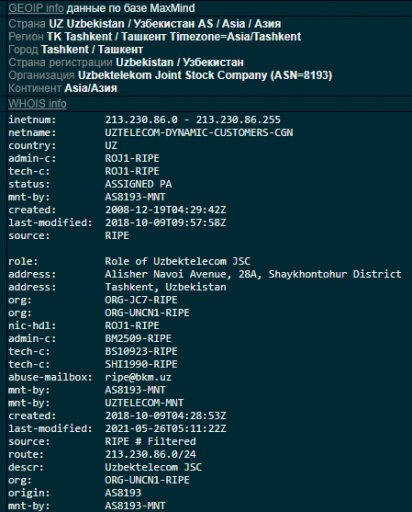
Task: Click the UZTELECOM-MNT maintainer value
Action: (144, 403)
